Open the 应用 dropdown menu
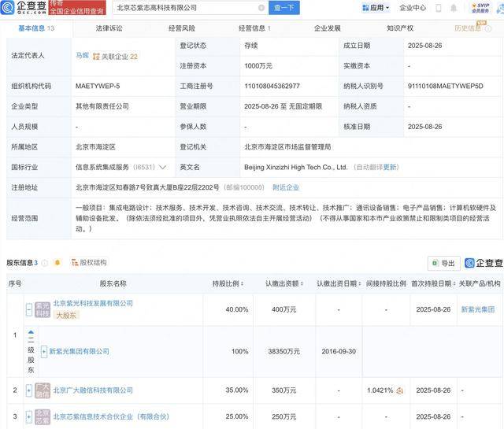Viewport: 504px width, 429px height. pos(376,8)
